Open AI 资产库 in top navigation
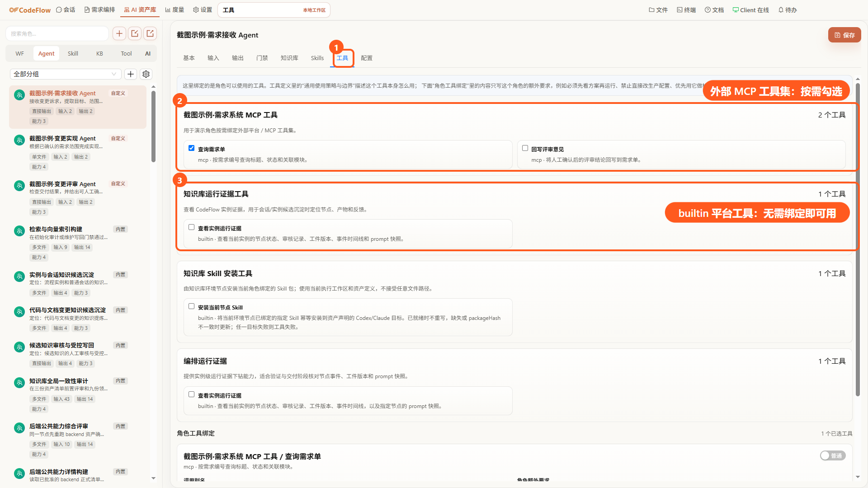 click(140, 9)
